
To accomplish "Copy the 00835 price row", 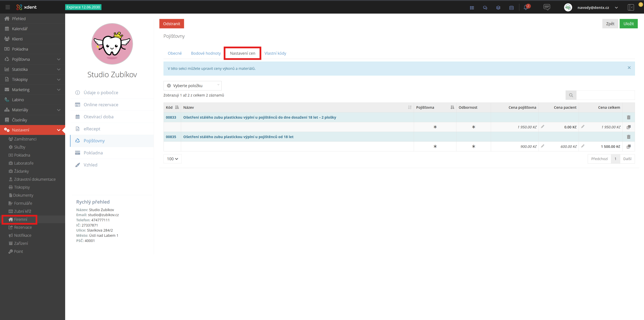I will click(x=629, y=147).
